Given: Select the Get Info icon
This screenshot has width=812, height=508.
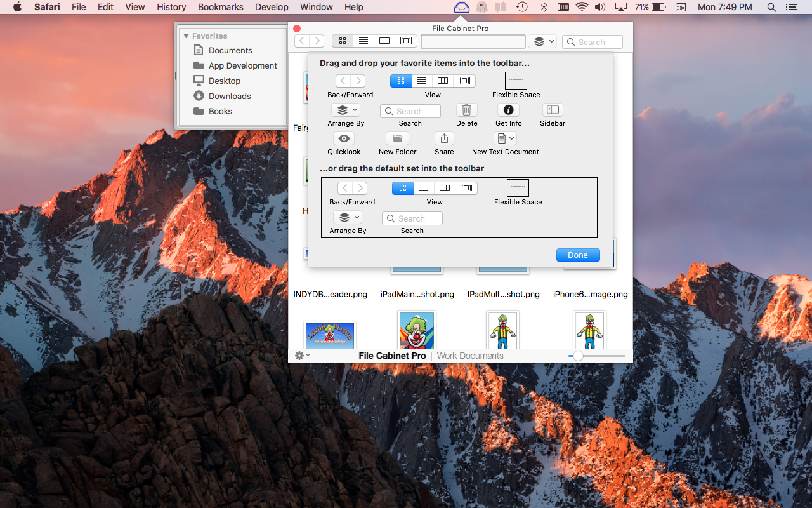Looking at the screenshot, I should pyautogui.click(x=508, y=110).
